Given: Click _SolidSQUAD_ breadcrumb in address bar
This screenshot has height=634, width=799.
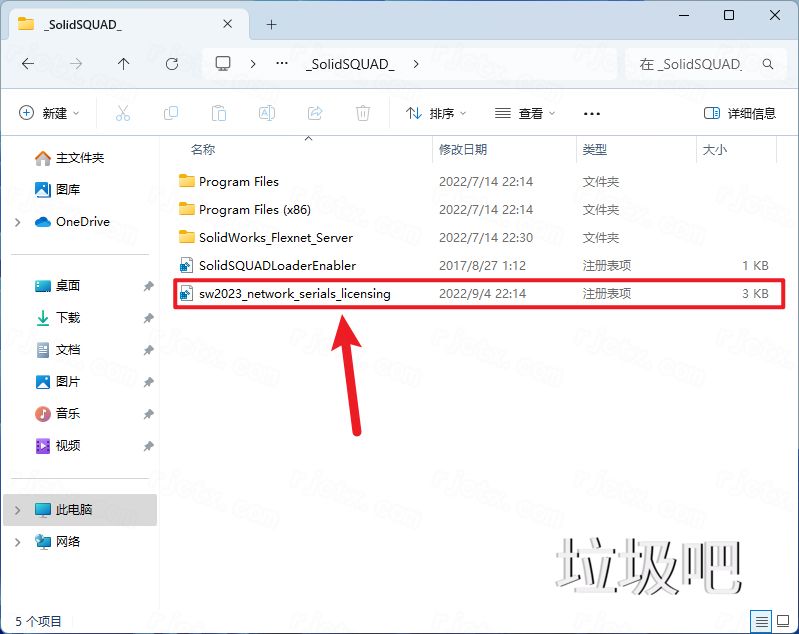Looking at the screenshot, I should point(350,64).
